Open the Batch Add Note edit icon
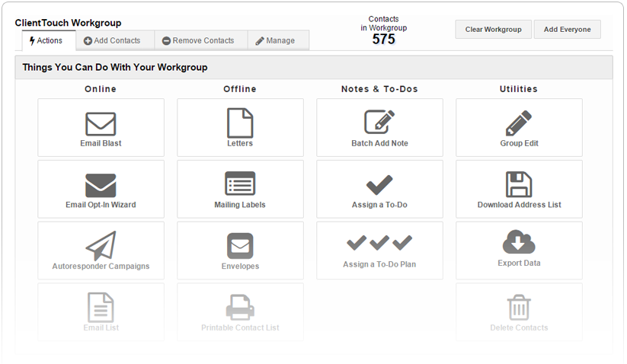This screenshot has height=364, width=627. point(379,122)
